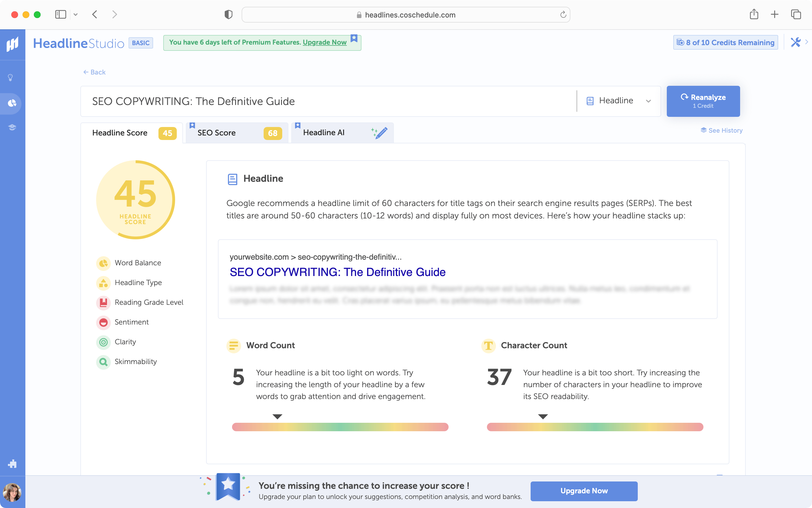Click the premium star badge in footer

228,487
